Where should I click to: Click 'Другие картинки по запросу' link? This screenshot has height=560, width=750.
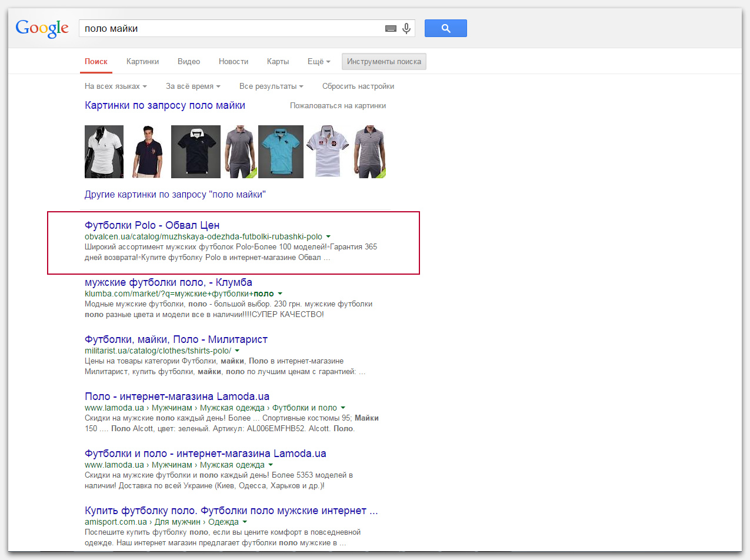tap(175, 194)
